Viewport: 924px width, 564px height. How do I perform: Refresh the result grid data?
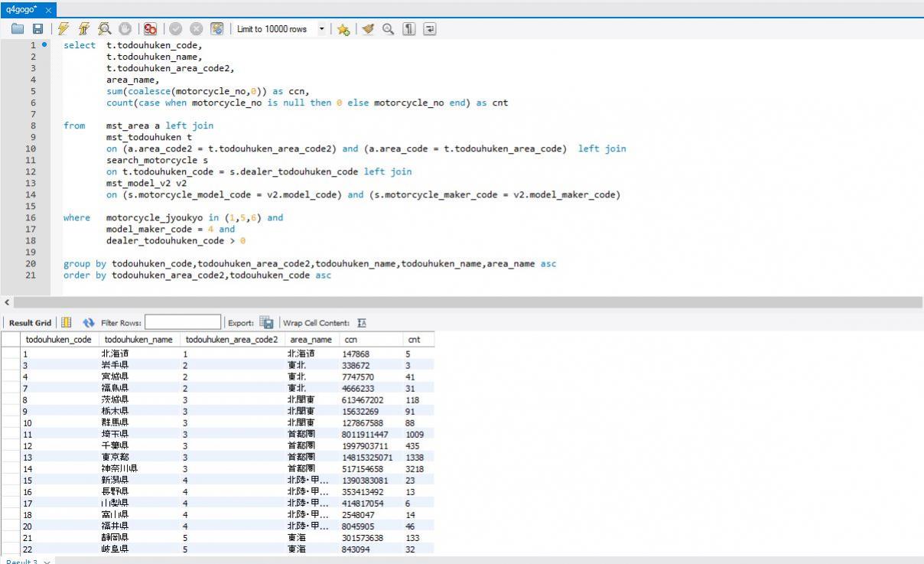click(89, 323)
